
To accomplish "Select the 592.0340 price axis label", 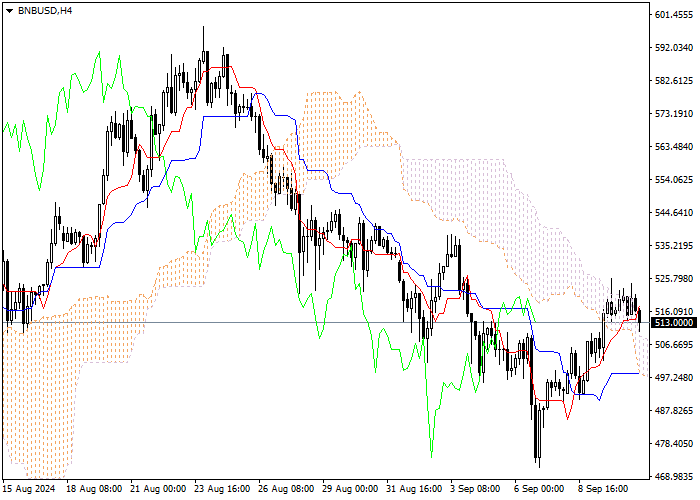I will (x=674, y=48).
